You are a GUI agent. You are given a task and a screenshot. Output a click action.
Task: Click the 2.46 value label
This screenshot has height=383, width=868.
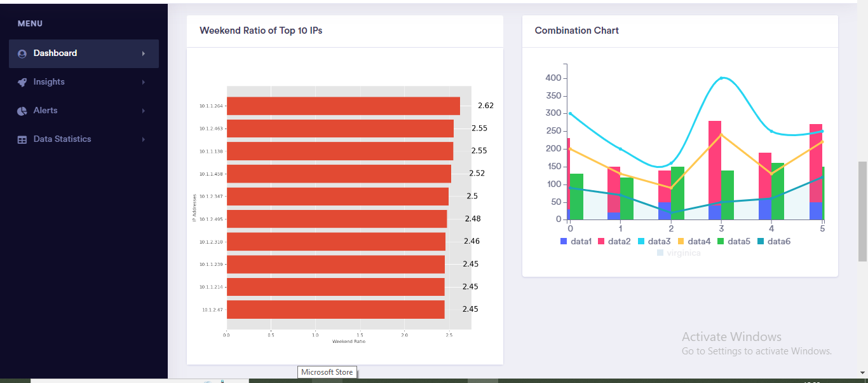coord(471,241)
